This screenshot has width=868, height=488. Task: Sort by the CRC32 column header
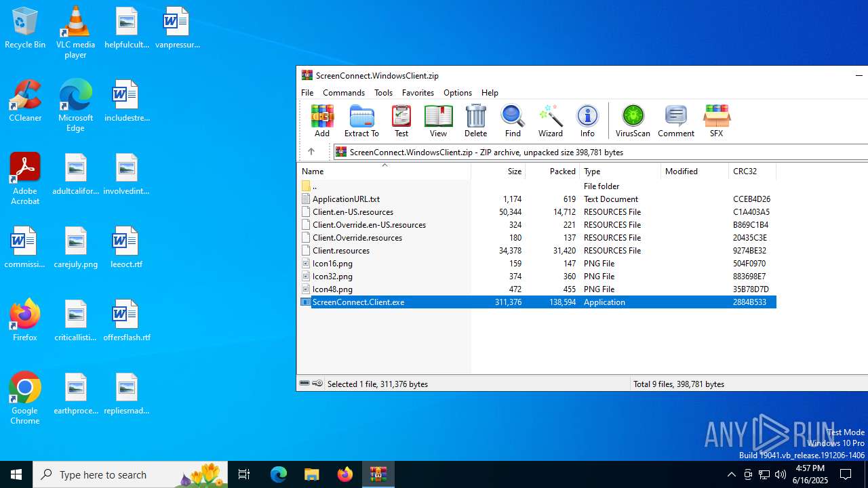point(752,171)
